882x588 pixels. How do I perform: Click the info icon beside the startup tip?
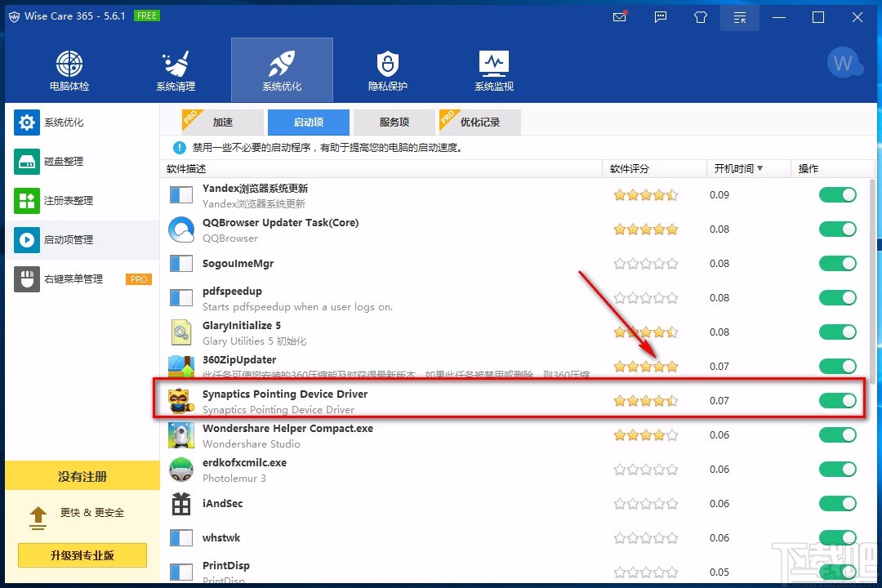click(179, 148)
